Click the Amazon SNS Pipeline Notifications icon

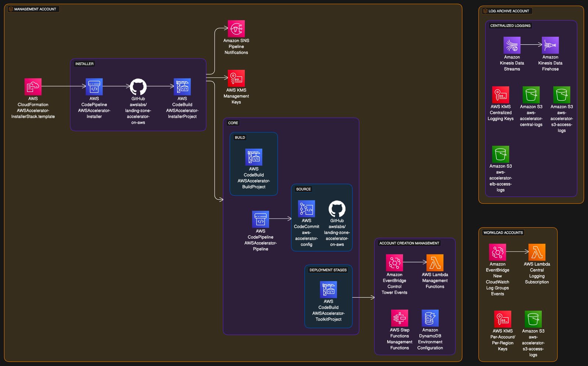tap(236, 29)
